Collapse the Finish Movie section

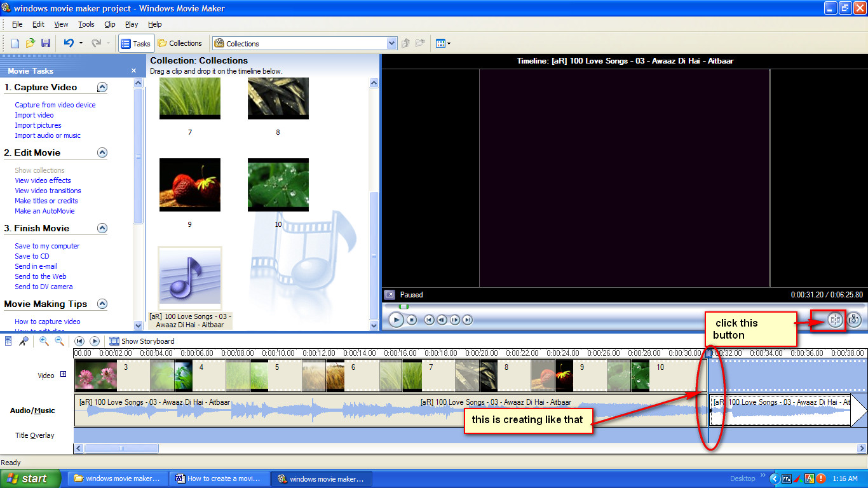(102, 228)
